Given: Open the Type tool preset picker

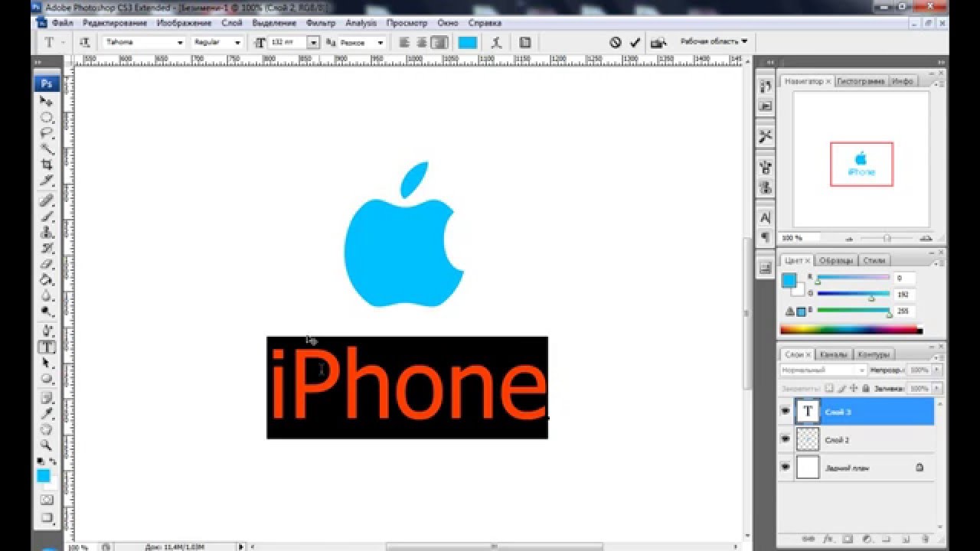Looking at the screenshot, I should tap(54, 43).
